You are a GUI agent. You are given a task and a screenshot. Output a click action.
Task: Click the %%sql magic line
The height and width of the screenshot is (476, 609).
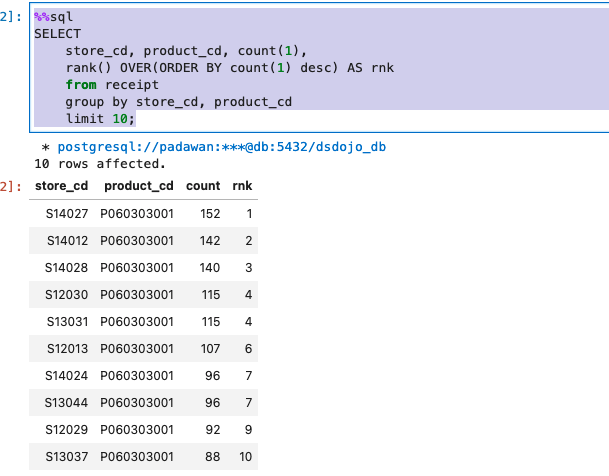[54, 17]
